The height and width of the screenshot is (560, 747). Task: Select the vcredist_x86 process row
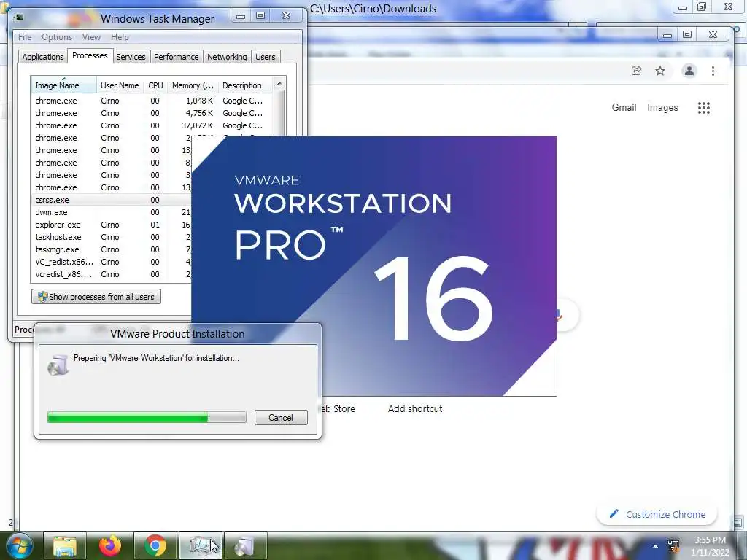click(x=111, y=274)
